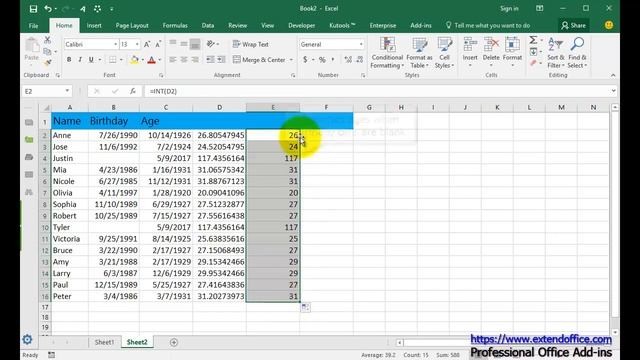The image size is (640, 360).
Task: Switch to the Formulas tab
Action: pyautogui.click(x=175, y=25)
